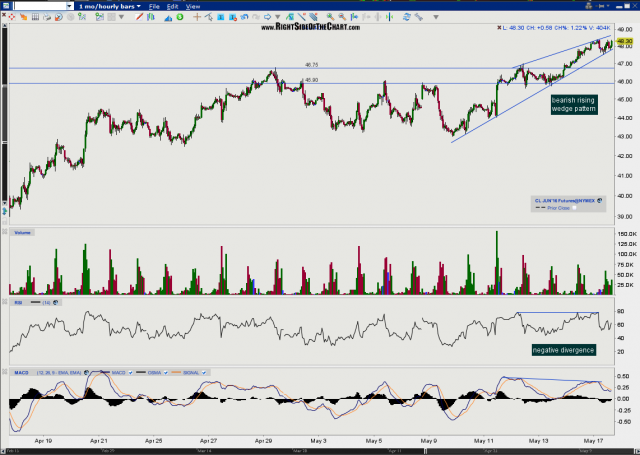Image resolution: width=640 pixels, height=455 pixels.
Task: Click the blue right-arrow icon
Action: (267, 17)
